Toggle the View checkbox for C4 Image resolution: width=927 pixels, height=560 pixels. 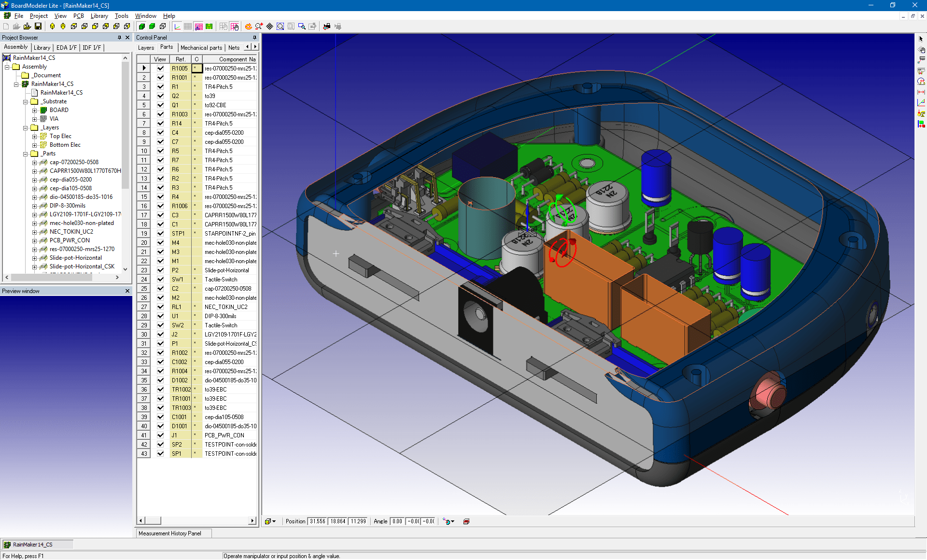pyautogui.click(x=160, y=133)
